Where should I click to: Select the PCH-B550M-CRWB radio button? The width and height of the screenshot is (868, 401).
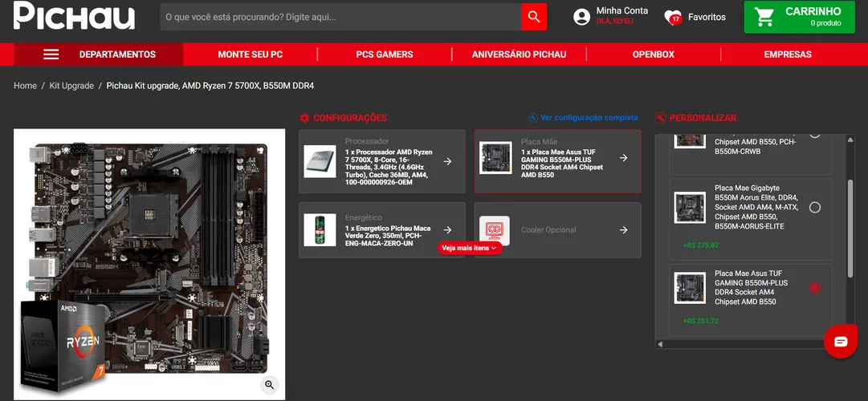pos(815,135)
